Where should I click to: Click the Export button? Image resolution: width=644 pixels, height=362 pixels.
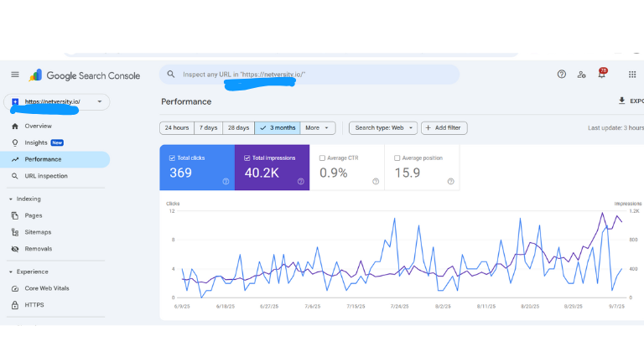coord(631,101)
